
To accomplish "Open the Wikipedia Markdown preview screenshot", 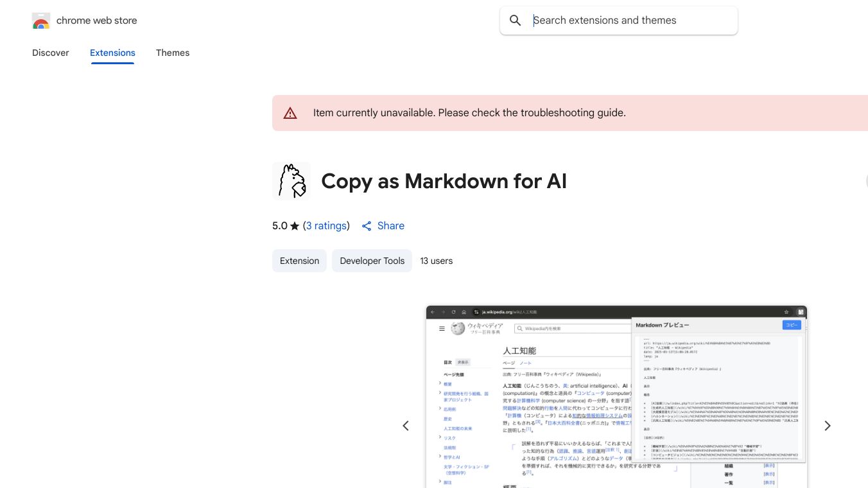I will point(616,397).
